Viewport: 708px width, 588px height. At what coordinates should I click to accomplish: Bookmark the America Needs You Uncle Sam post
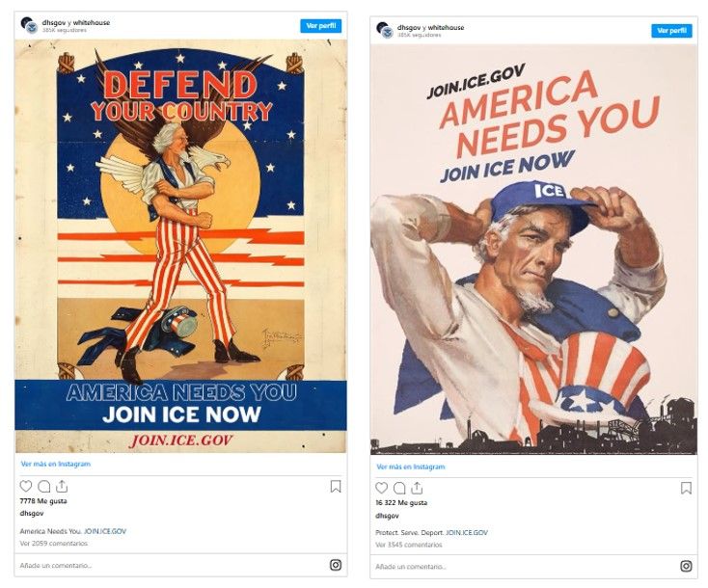coord(686,488)
